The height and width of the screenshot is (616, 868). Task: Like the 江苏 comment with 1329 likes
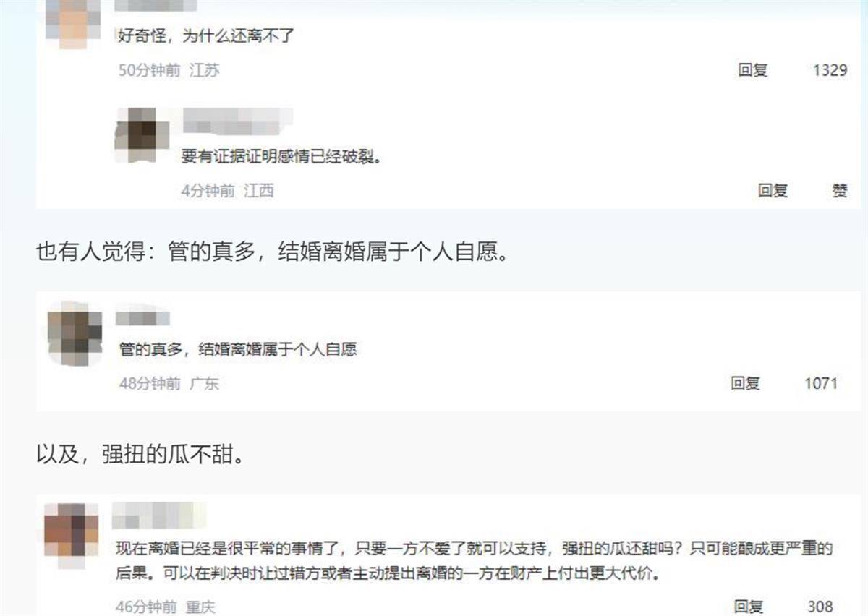(830, 70)
